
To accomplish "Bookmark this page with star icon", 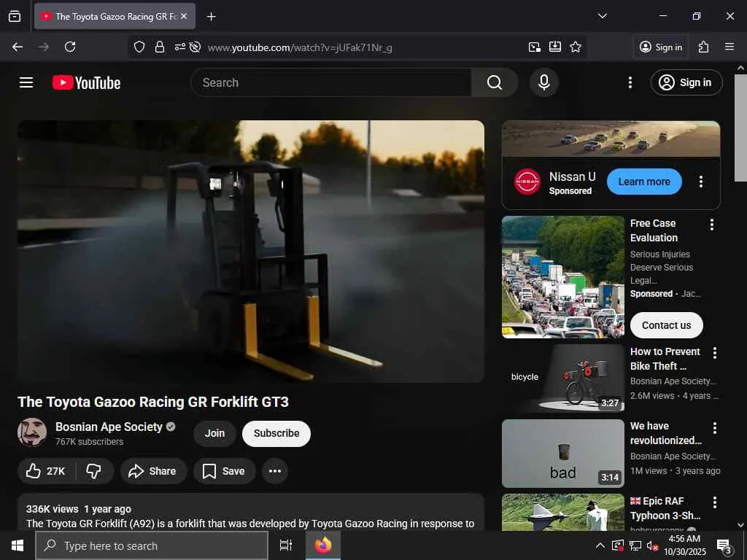I will pyautogui.click(x=576, y=47).
